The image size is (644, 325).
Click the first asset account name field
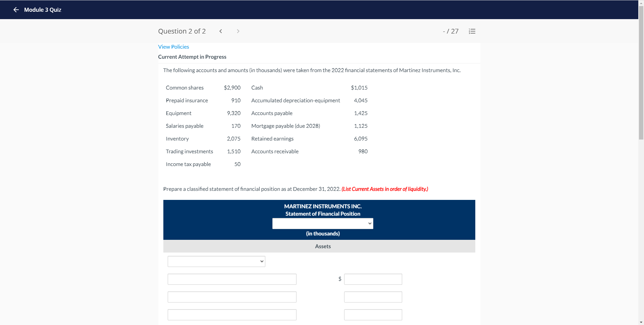pyautogui.click(x=232, y=279)
